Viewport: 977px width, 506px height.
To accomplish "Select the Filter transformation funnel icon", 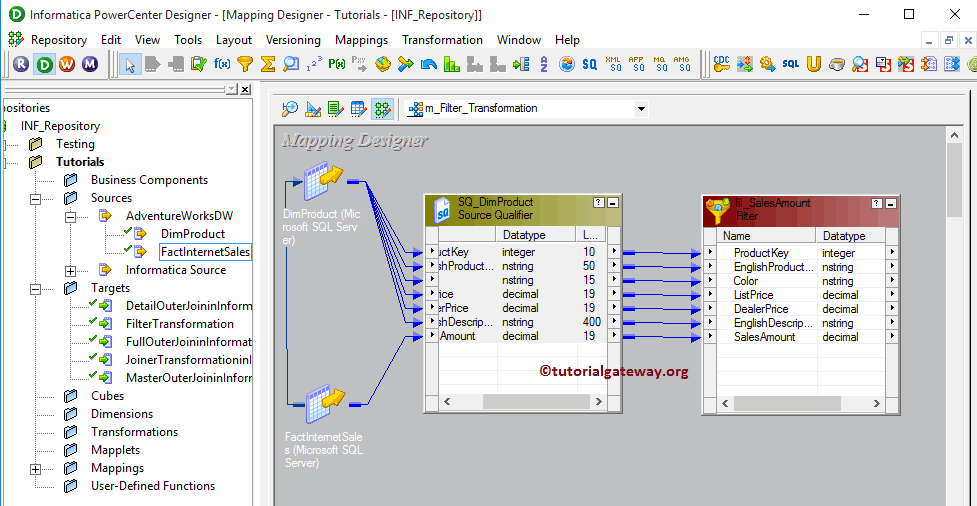I will click(x=245, y=64).
